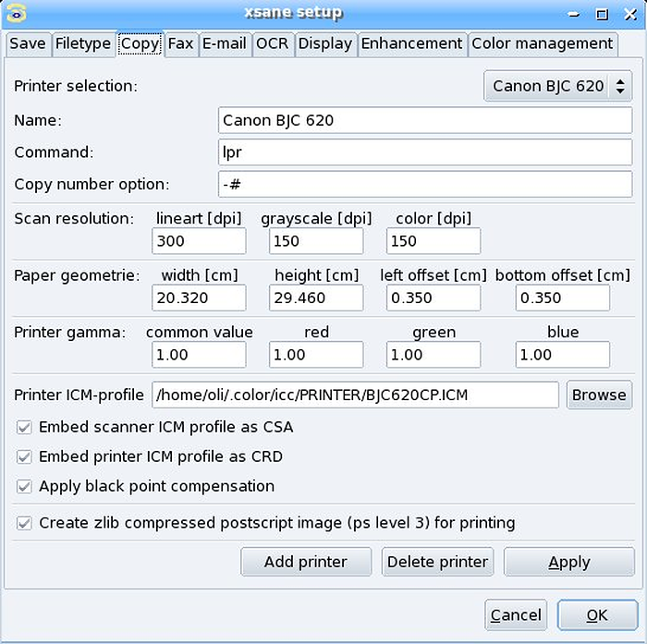The width and height of the screenshot is (647, 644).
Task: Select the Enhancement tab
Action: pyautogui.click(x=412, y=43)
